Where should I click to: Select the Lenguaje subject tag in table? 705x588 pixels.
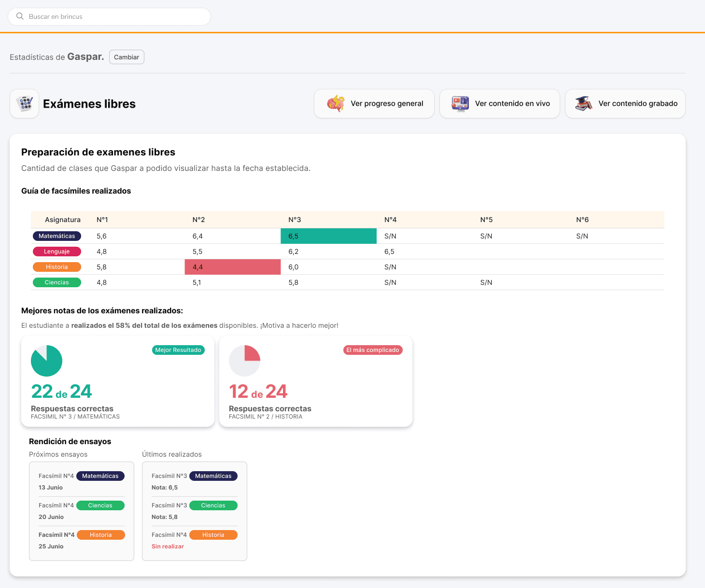(x=57, y=252)
